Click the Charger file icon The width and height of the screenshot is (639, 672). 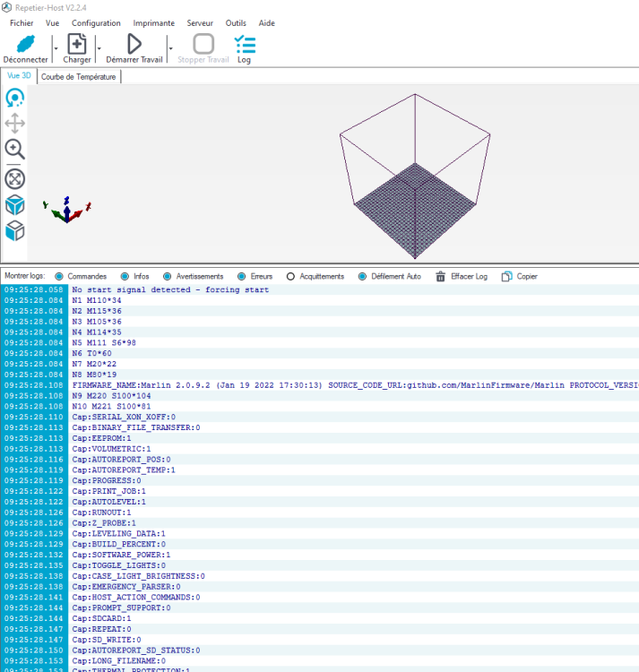(77, 44)
